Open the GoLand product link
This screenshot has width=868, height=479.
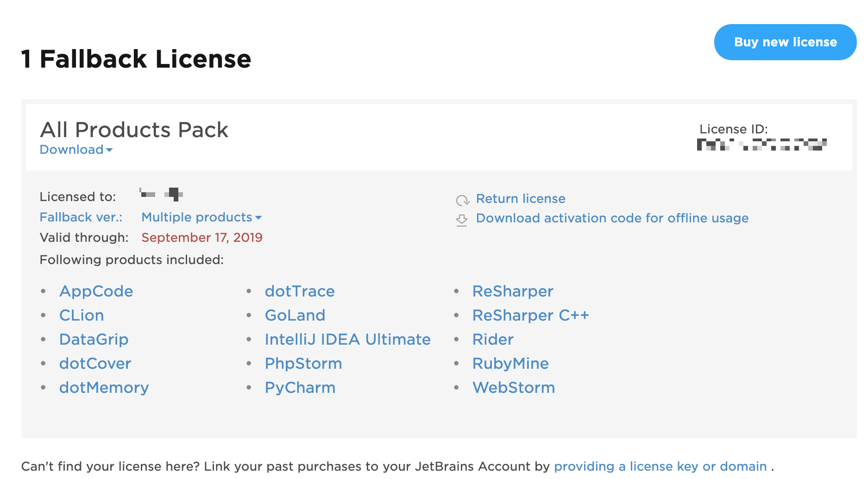tap(295, 315)
